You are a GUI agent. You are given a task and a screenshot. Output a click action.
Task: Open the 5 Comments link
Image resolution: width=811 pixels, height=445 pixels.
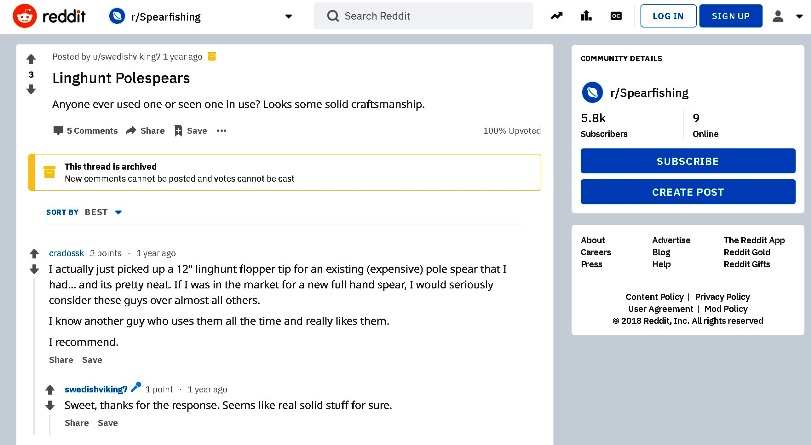pyautogui.click(x=86, y=131)
